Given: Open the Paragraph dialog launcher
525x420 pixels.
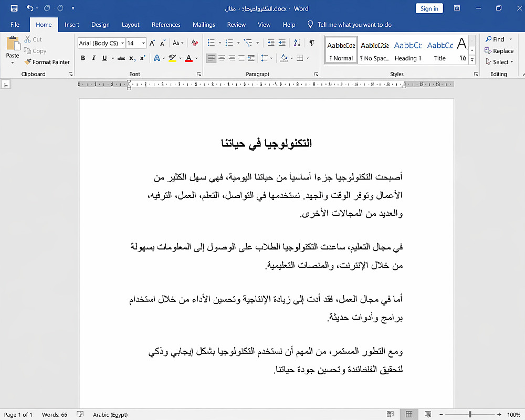Looking at the screenshot, I should click(x=316, y=75).
